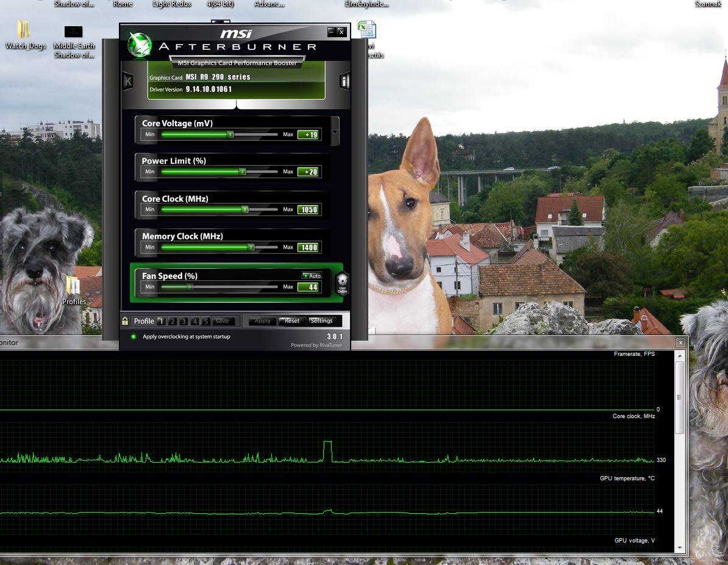Toggle the fan speed Auto button
Screen dimensions: 728x565
click(x=312, y=275)
